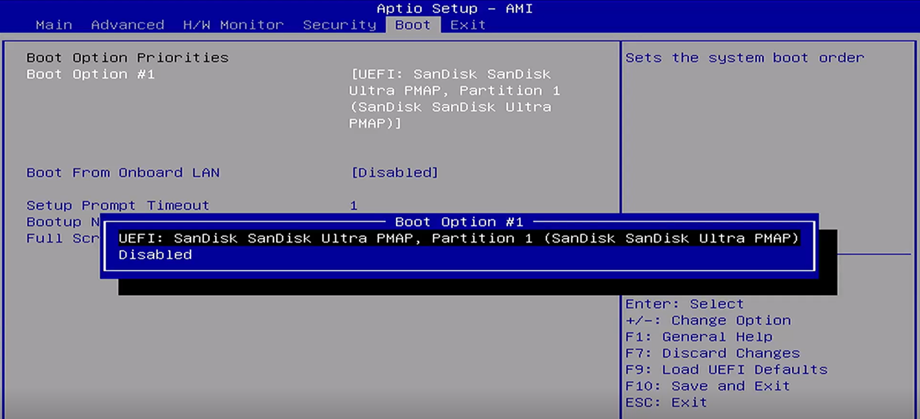Choose the UEFI SanDisk Ultra PMAP popup entry

click(x=459, y=238)
